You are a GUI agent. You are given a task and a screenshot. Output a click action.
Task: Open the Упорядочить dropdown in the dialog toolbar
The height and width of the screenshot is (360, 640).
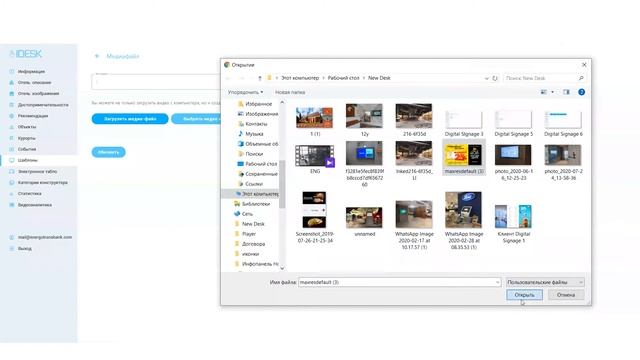245,92
